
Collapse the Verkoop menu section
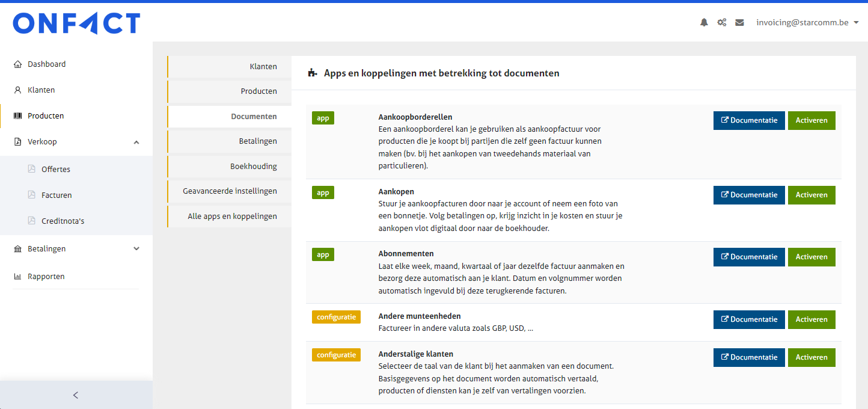[x=136, y=142]
